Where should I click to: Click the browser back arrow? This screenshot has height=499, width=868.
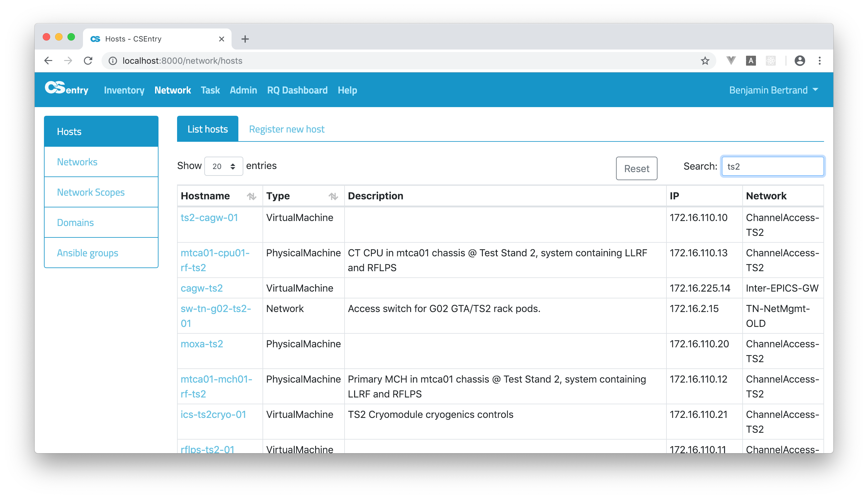pos(48,61)
